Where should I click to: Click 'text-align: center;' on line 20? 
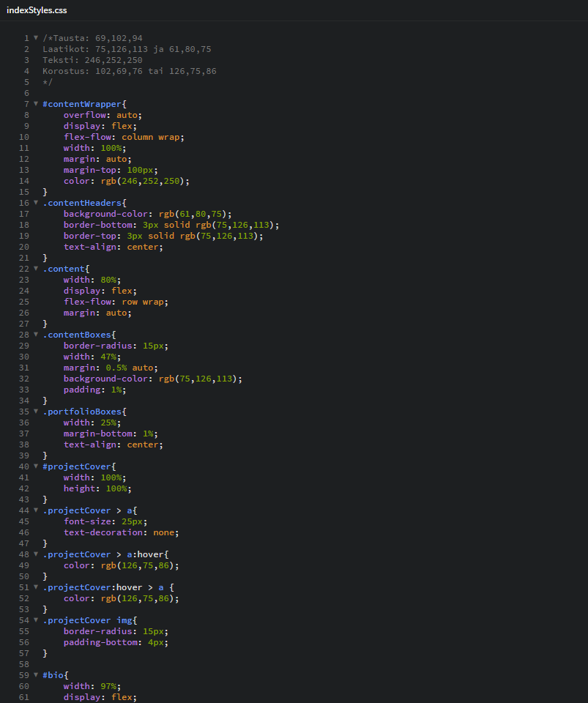tap(113, 247)
